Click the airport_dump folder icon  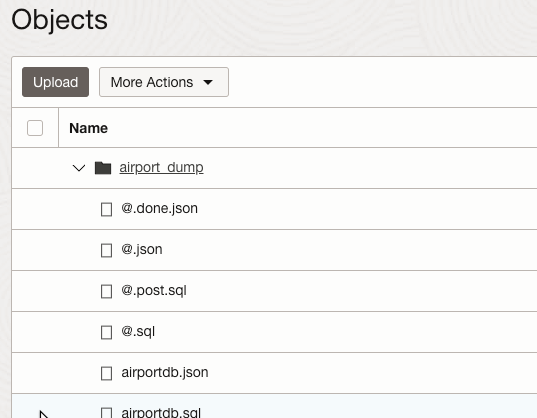pyautogui.click(x=103, y=168)
